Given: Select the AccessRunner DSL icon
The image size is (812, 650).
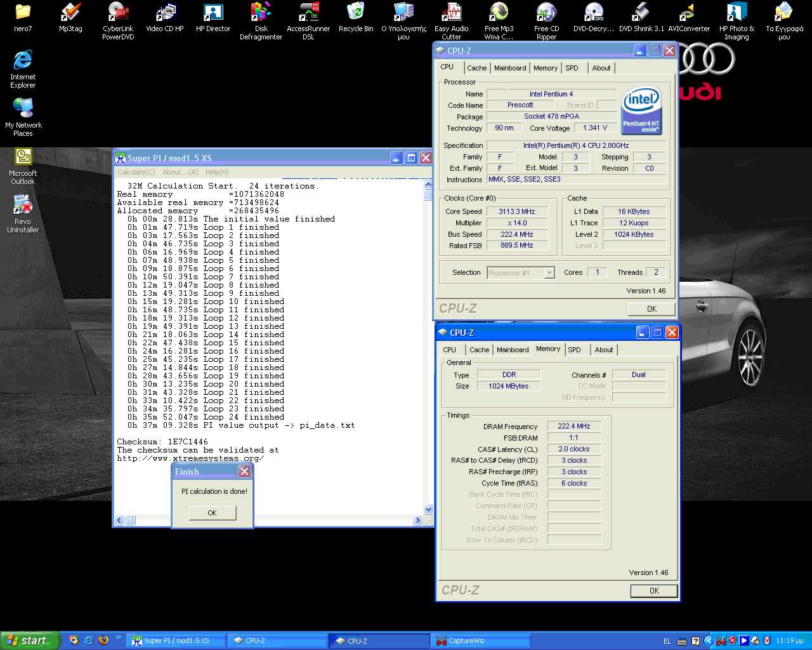Looking at the screenshot, I should point(308,21).
